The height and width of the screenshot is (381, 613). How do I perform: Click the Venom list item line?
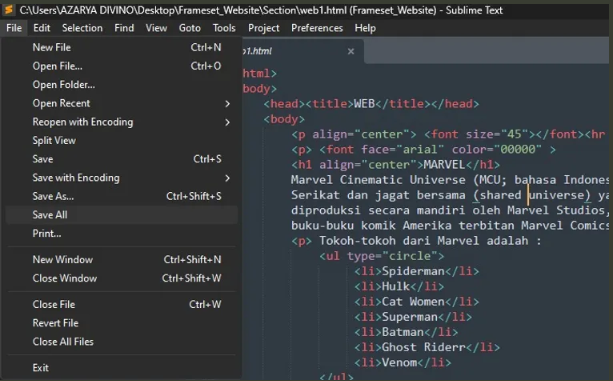click(x=403, y=363)
